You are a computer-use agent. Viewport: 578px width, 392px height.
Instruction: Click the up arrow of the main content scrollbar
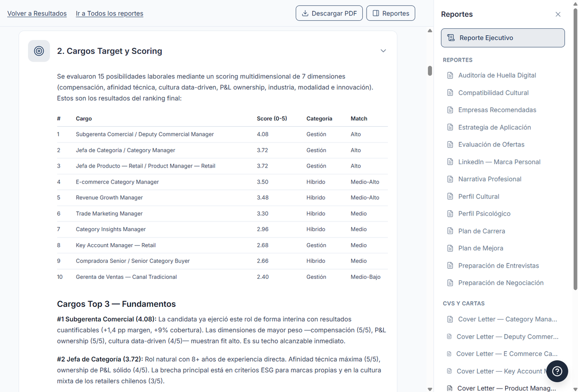coord(430,31)
